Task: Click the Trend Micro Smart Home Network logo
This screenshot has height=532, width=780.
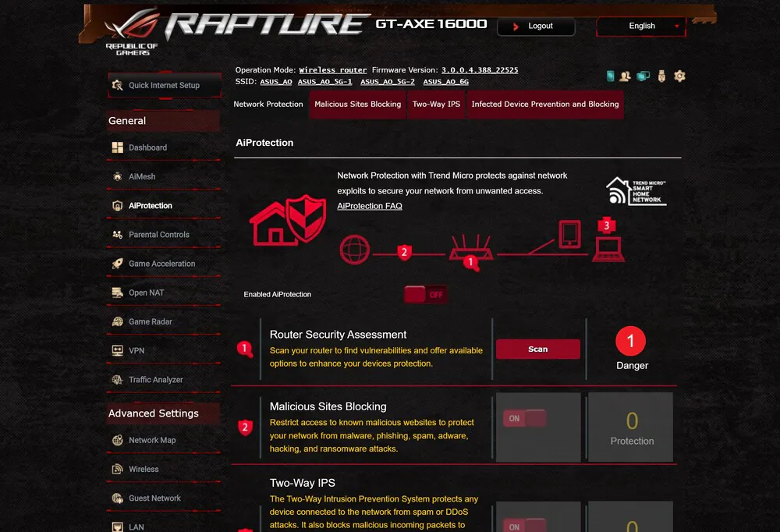Action: pyautogui.click(x=636, y=191)
